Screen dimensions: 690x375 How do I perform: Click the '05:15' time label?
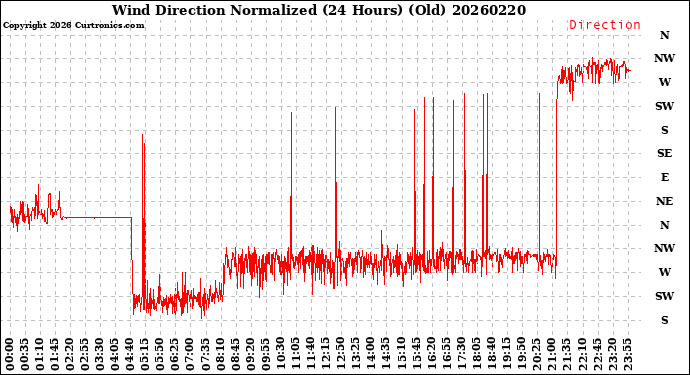(145, 355)
